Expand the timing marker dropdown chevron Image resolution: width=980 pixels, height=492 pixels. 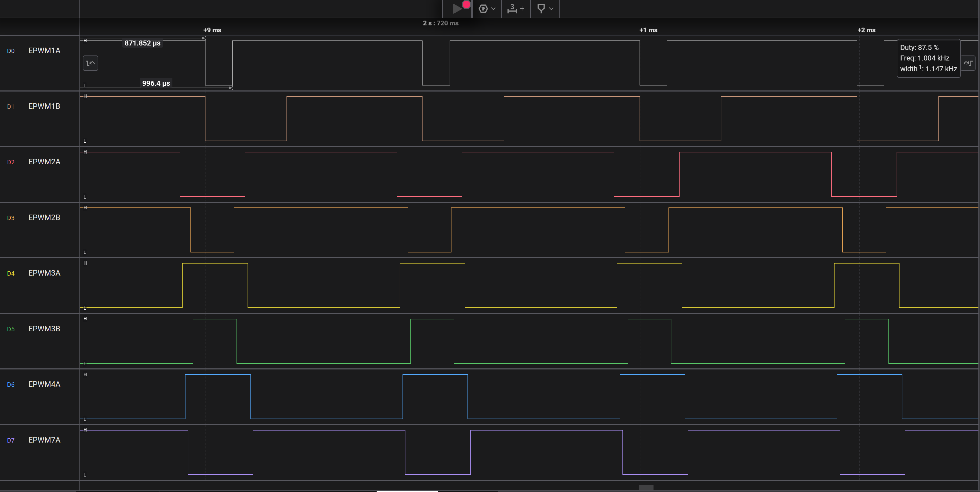click(x=551, y=8)
